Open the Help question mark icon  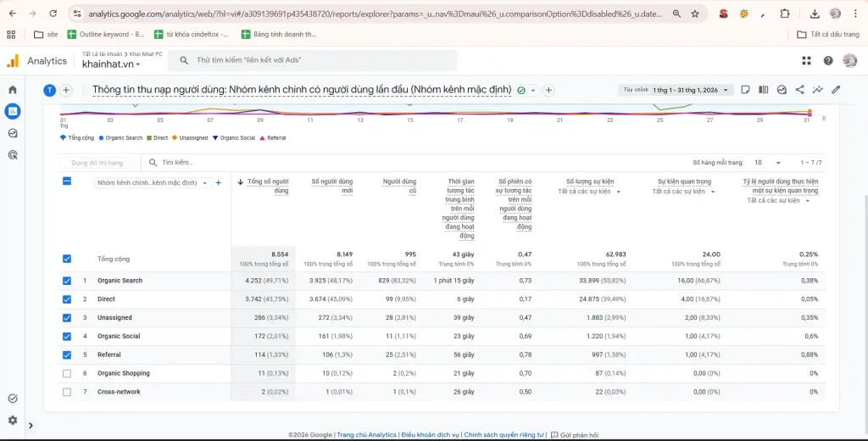point(828,61)
